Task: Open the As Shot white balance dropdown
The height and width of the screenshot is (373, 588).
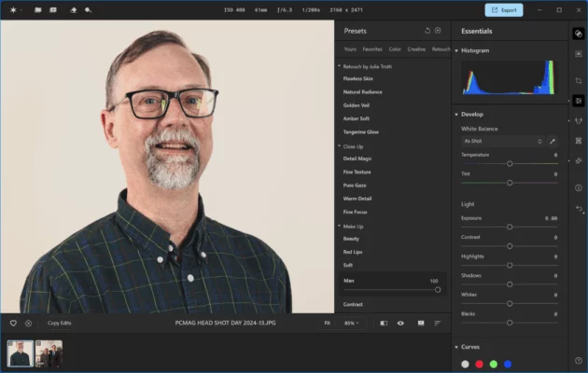Action: coord(502,141)
